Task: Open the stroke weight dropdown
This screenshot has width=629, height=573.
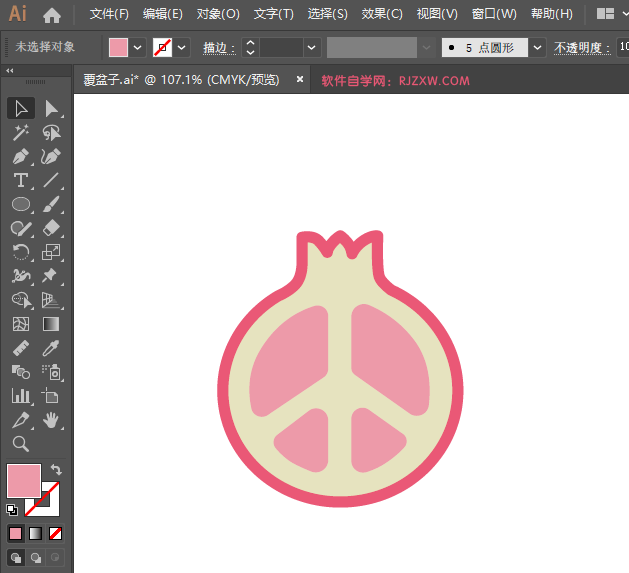Action: coord(312,47)
